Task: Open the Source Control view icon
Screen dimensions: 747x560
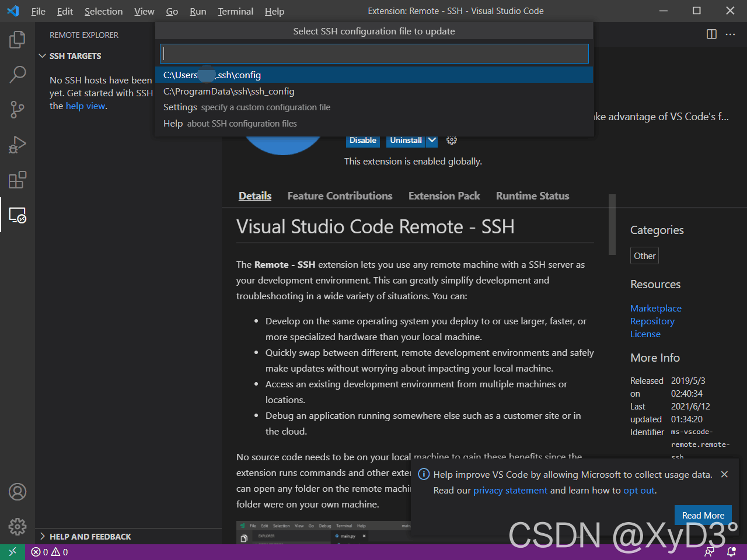Action: point(18,109)
